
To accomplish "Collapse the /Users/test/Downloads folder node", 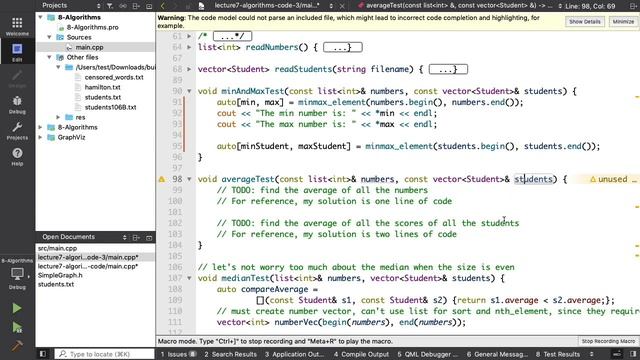I will point(58,67).
